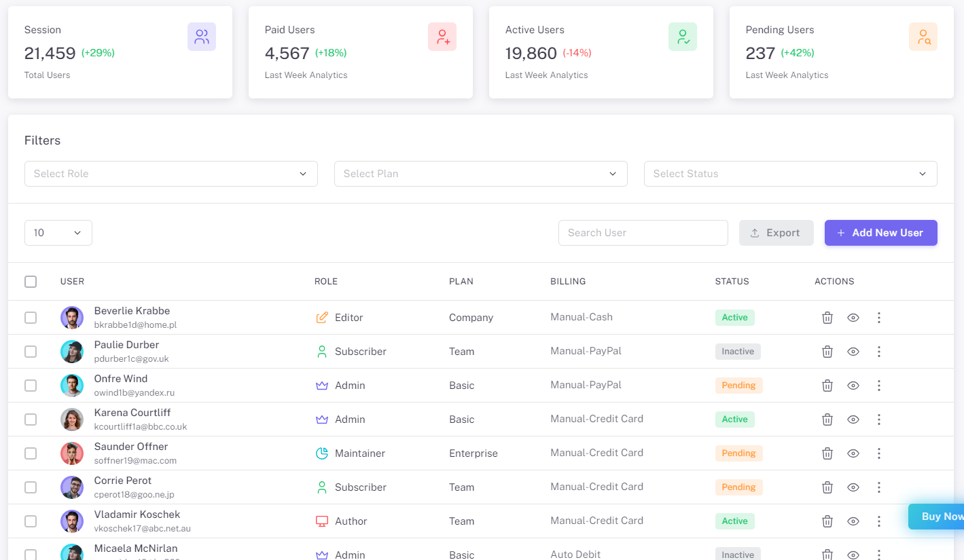Screen dimensions: 964x560
Task: Delete Paulie Durber using trash icon
Action: (x=827, y=352)
